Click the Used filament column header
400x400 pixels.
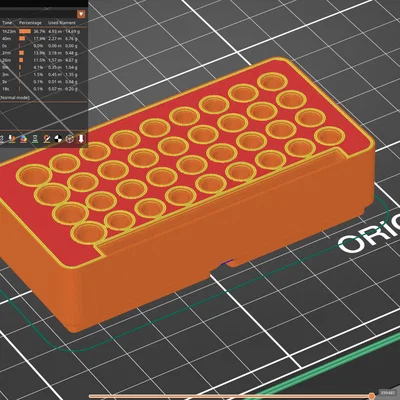(62, 23)
